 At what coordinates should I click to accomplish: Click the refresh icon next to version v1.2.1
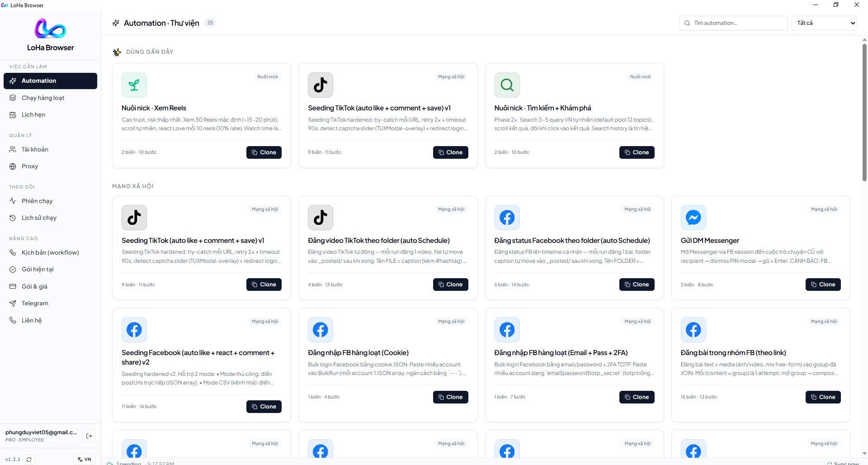[29, 459]
